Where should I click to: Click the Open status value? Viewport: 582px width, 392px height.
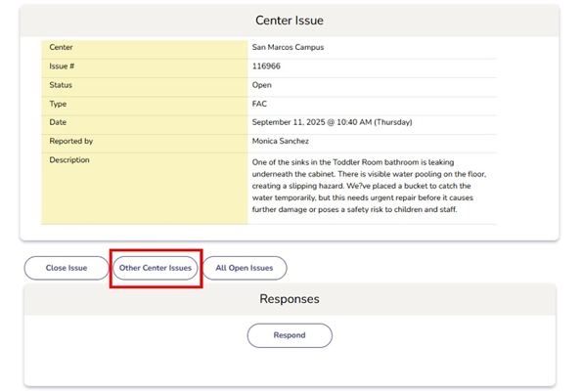(x=262, y=85)
